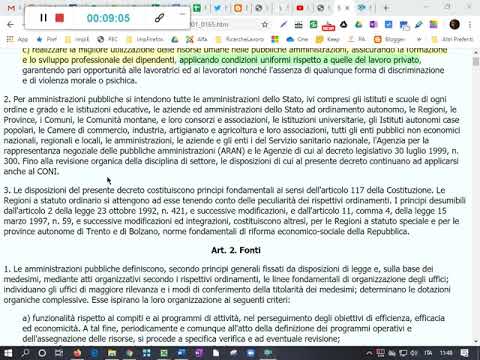Viewport: 480px width, 360px height.
Task: Open the Alfa bookmark
Action: click(197, 39)
